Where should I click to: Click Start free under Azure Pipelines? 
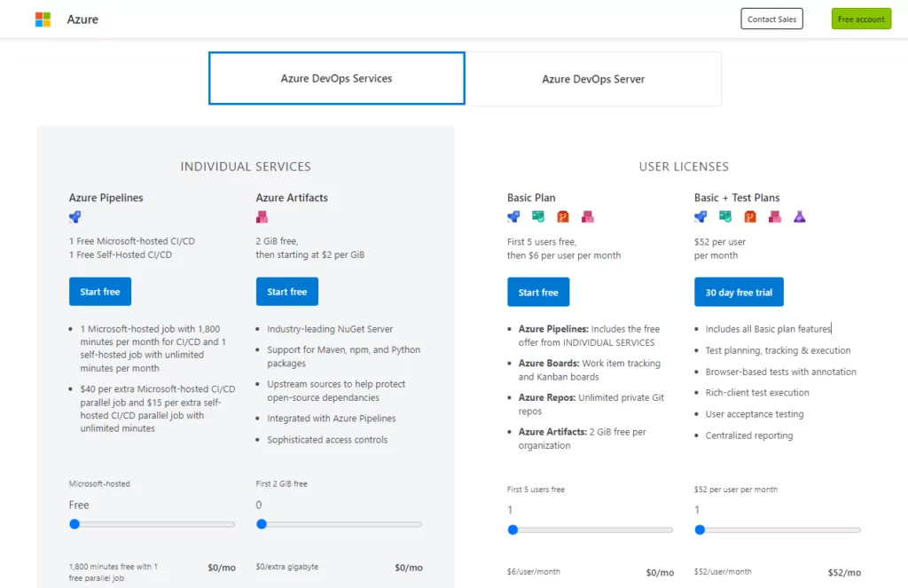coord(100,292)
